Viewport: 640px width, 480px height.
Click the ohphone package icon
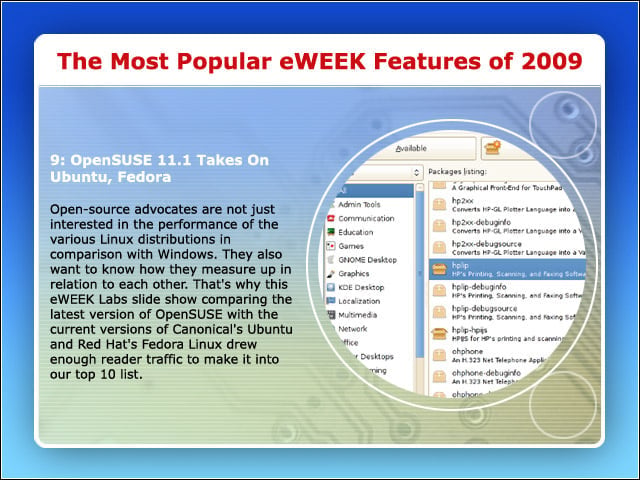pos(439,355)
